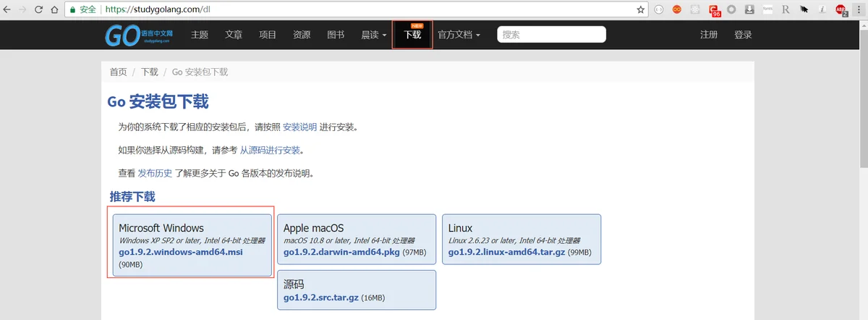Open the 图书 nav item
868x320 pixels.
[336, 35]
